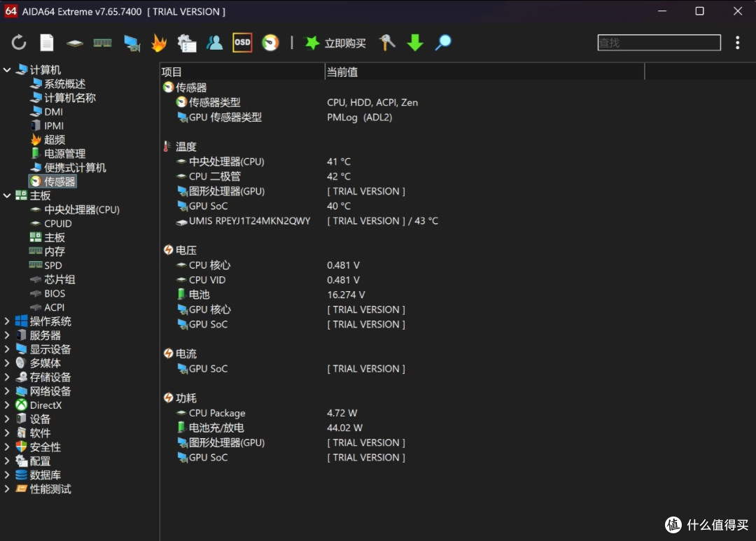Open the CPUID tree item
The height and width of the screenshot is (541, 756).
51,224
